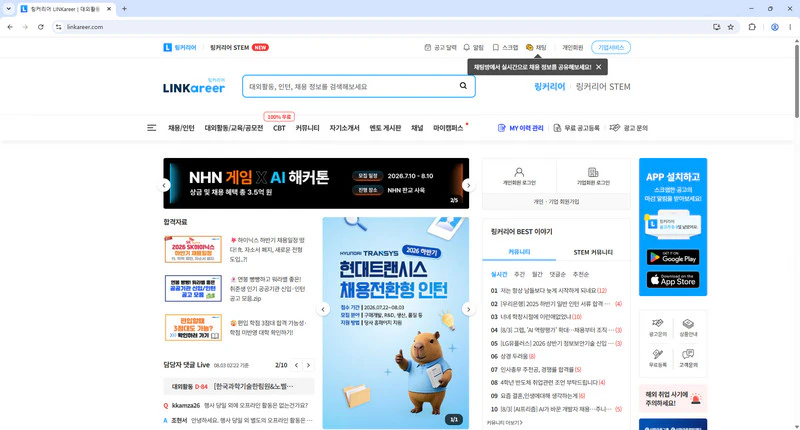Viewport: 800px width, 430px height.
Task: Click 개인회원 로그인 person icon
Action: click(x=519, y=176)
